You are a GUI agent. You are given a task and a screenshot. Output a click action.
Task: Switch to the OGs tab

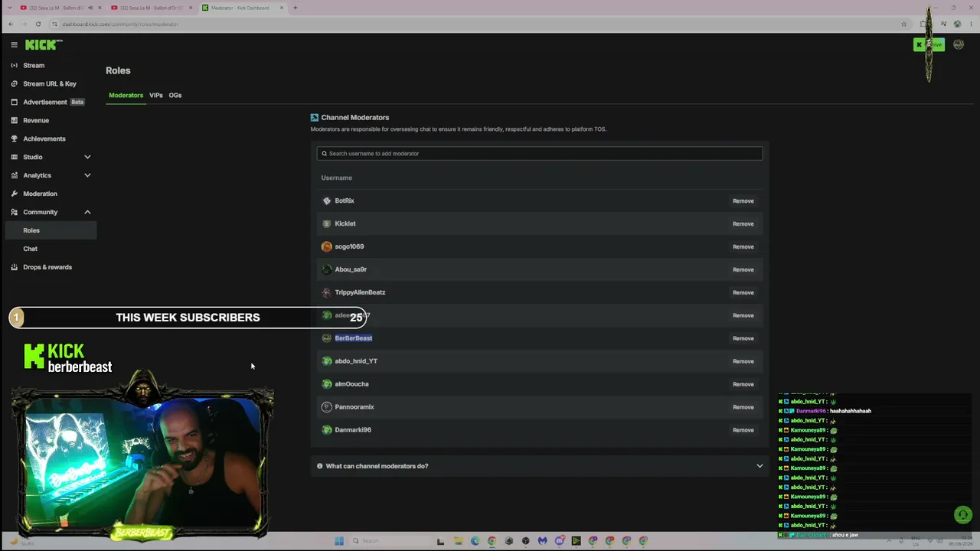[x=175, y=96]
